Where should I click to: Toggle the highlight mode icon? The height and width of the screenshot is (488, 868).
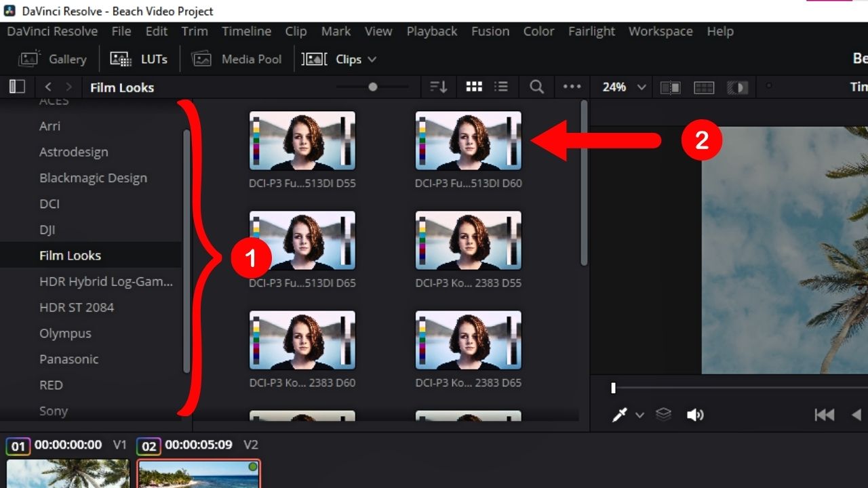click(737, 87)
